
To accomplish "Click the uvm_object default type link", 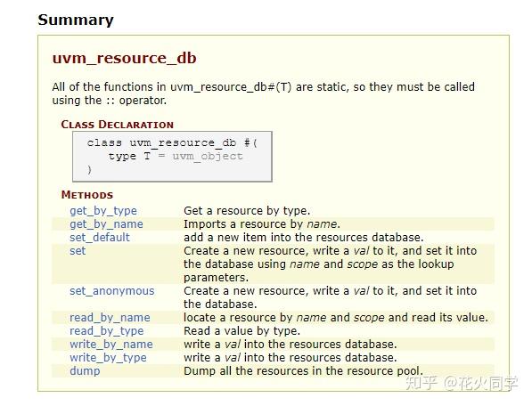I will pyautogui.click(x=208, y=156).
